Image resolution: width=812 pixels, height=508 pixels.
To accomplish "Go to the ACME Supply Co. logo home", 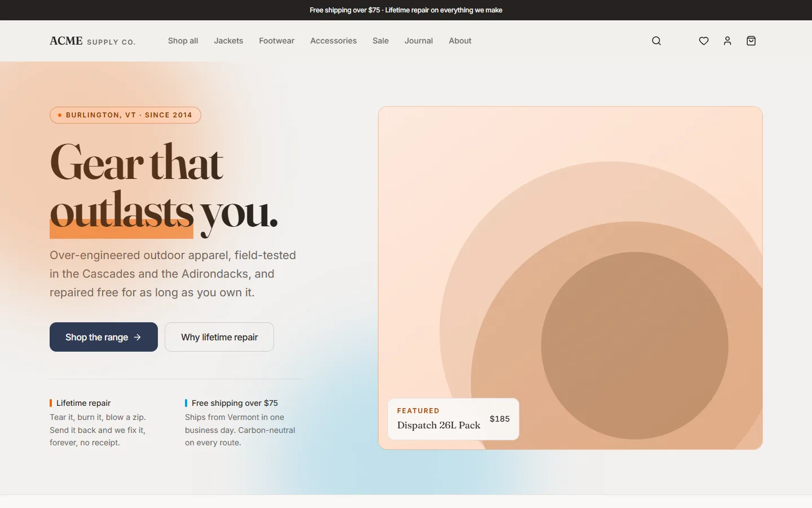I will 92,41.
